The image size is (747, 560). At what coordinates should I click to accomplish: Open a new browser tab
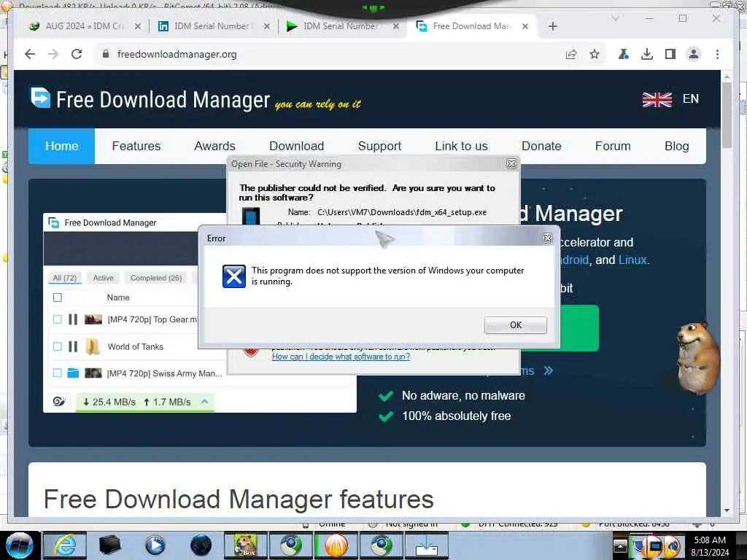pyautogui.click(x=553, y=26)
